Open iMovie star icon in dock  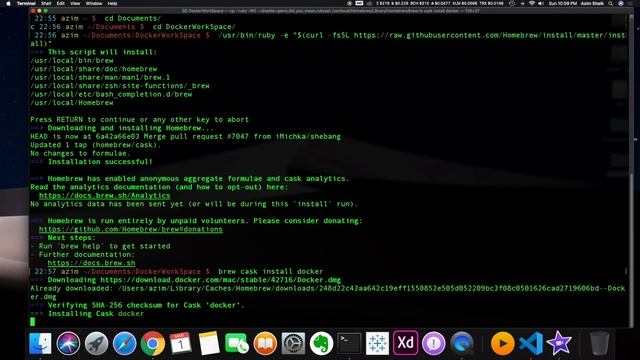559,343
